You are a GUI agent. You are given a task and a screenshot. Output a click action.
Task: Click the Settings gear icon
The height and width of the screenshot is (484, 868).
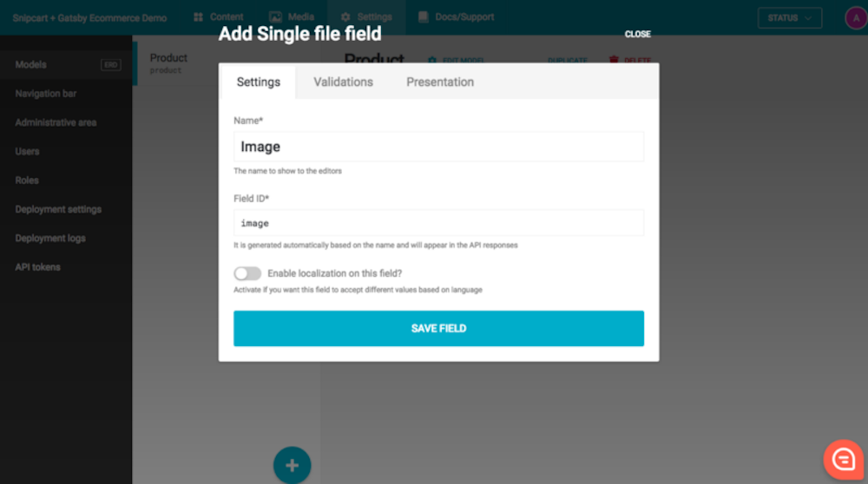coord(345,17)
